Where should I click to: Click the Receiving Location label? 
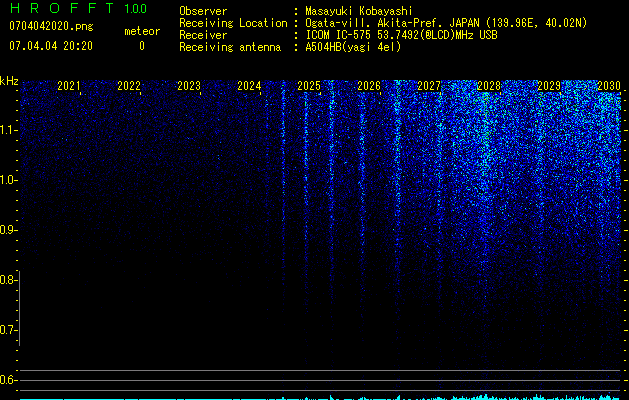(x=233, y=23)
